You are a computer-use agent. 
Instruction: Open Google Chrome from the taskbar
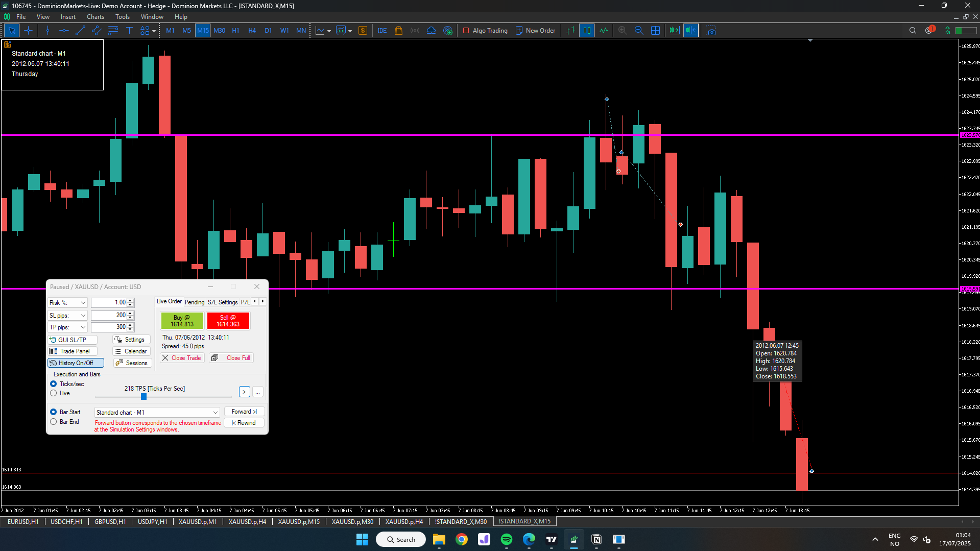click(x=462, y=540)
